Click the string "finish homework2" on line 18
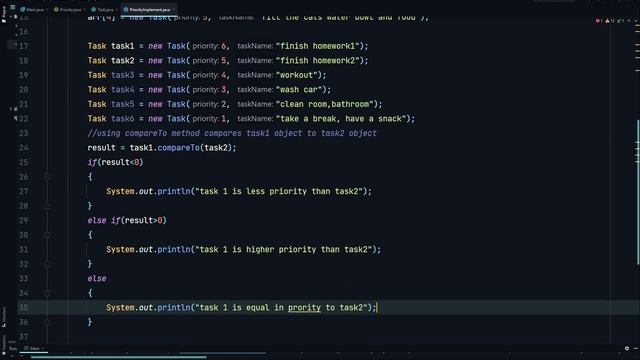Screen dimensions: 640x360 318,61
